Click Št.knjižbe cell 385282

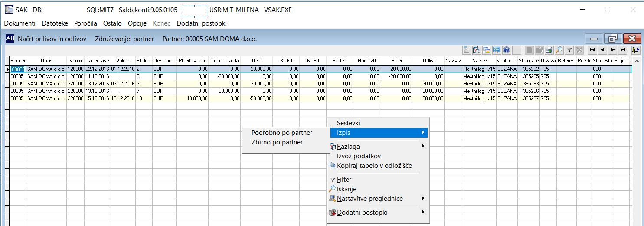click(x=529, y=69)
